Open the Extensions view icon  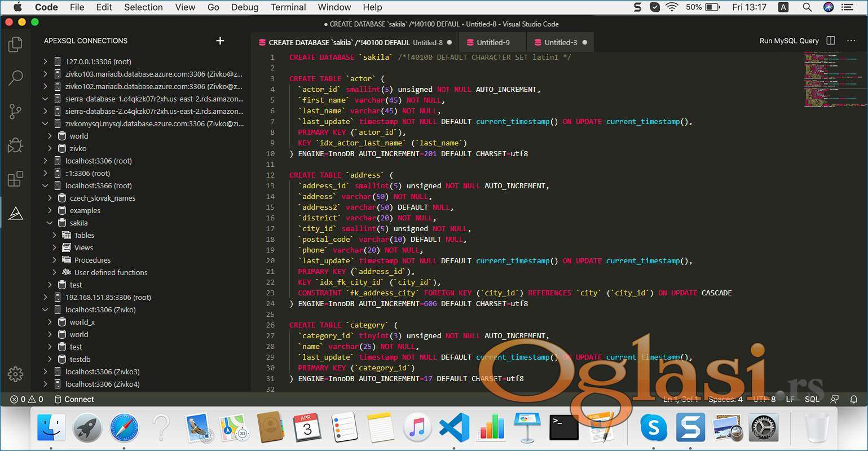pyautogui.click(x=15, y=179)
